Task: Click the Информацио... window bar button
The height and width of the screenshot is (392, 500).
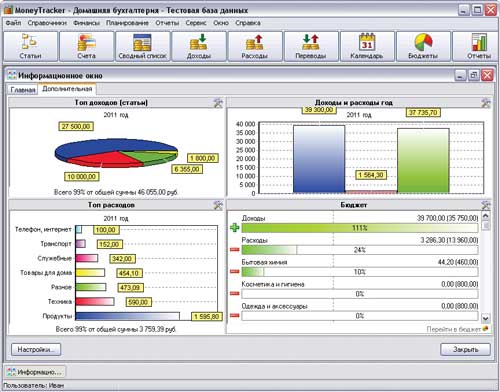Action: coord(35,372)
